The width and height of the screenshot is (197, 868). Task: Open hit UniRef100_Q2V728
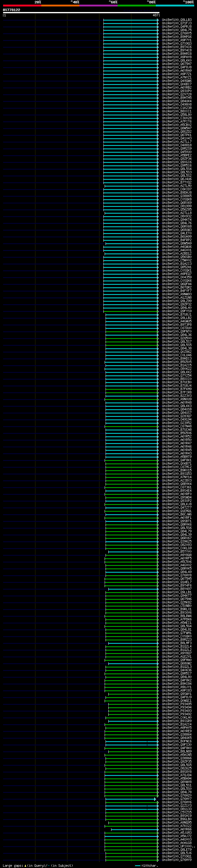[177, 94]
